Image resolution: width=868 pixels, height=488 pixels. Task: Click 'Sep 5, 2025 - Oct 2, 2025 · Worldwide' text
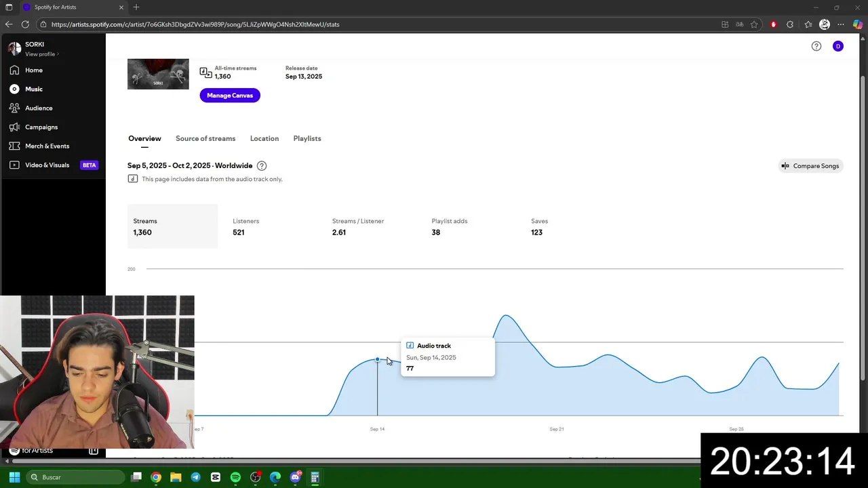pyautogui.click(x=190, y=165)
